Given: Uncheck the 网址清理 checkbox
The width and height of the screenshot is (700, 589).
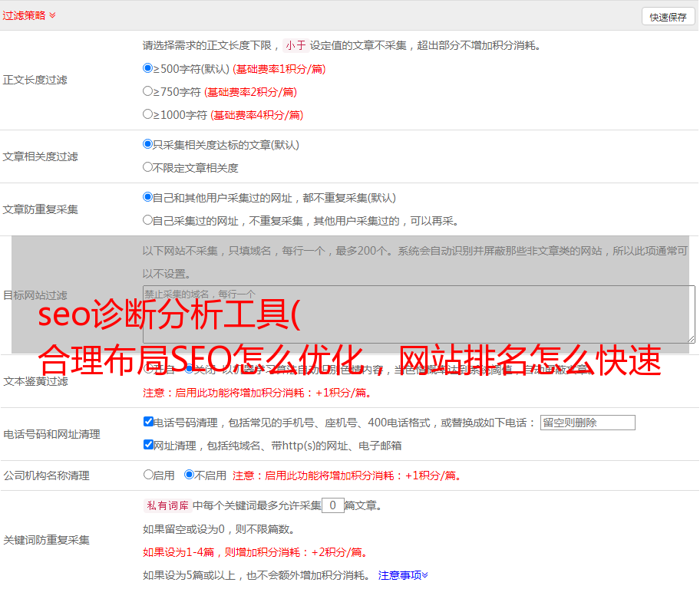Looking at the screenshot, I should pyautogui.click(x=149, y=445).
